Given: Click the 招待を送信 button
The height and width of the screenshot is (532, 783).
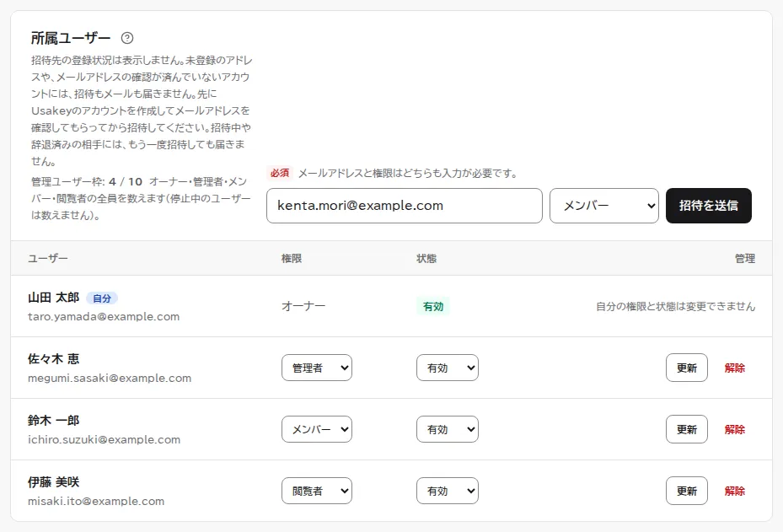Looking at the screenshot, I should [x=709, y=206].
